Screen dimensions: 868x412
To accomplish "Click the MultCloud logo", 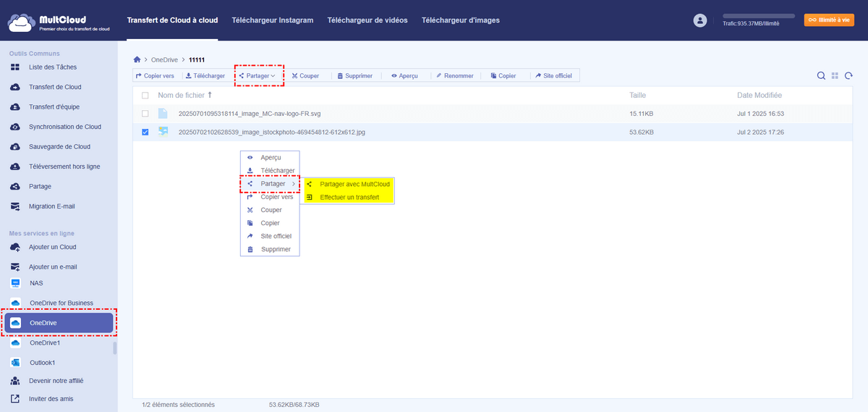I will (59, 21).
